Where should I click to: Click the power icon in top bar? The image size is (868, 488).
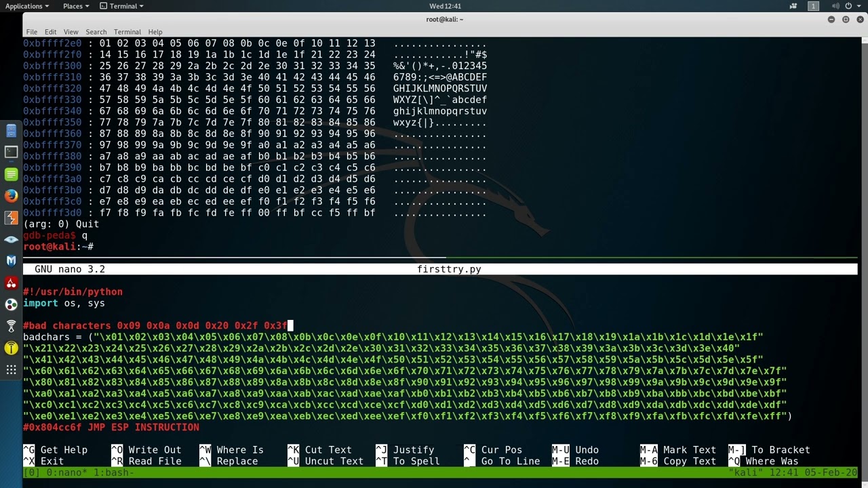pos(848,6)
